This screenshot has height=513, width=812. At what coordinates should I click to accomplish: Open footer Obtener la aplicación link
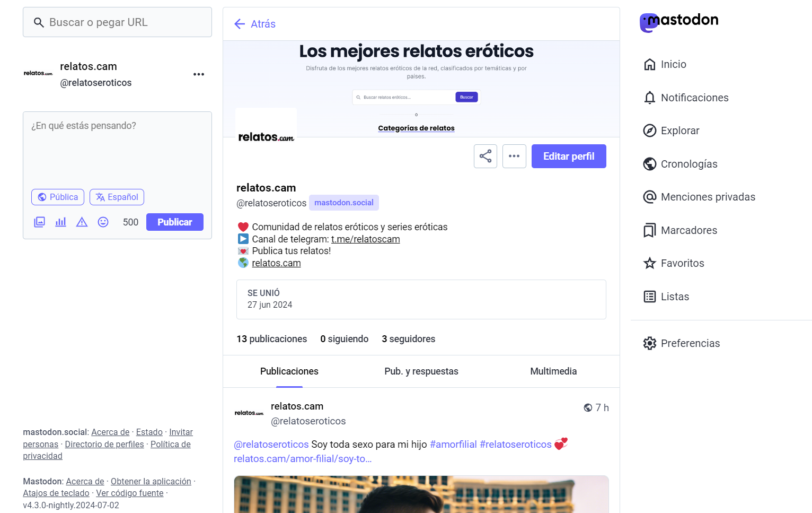click(x=151, y=482)
